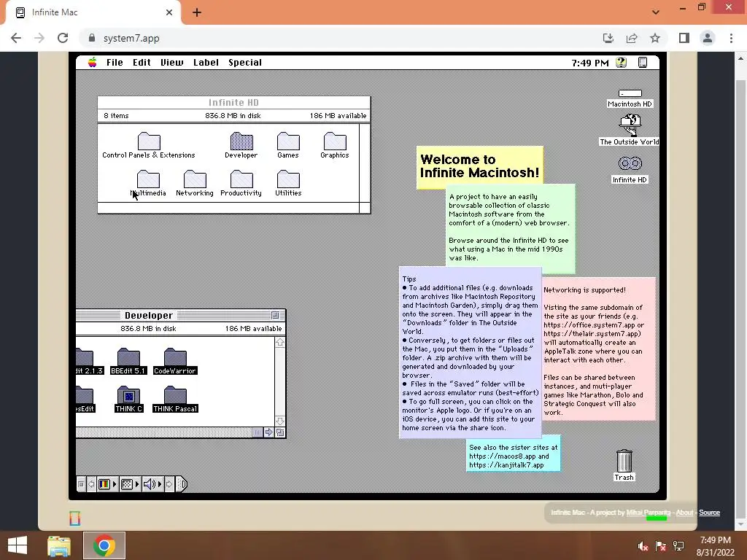Open the Mihai Parparita link

pos(649,513)
